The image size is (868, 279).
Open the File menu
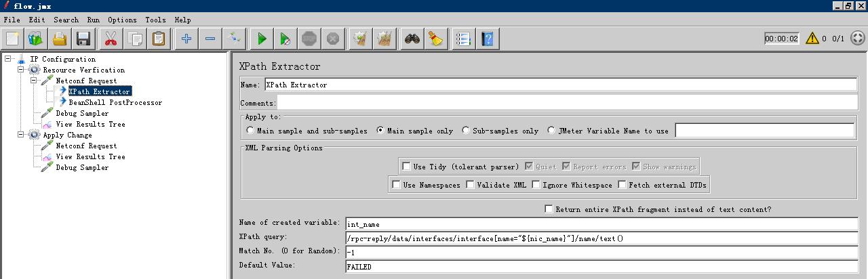[x=12, y=20]
